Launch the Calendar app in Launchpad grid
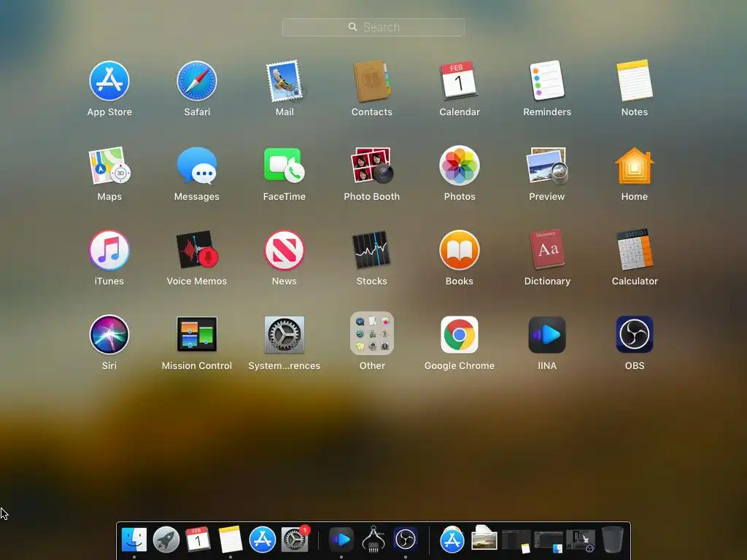 coord(460,80)
